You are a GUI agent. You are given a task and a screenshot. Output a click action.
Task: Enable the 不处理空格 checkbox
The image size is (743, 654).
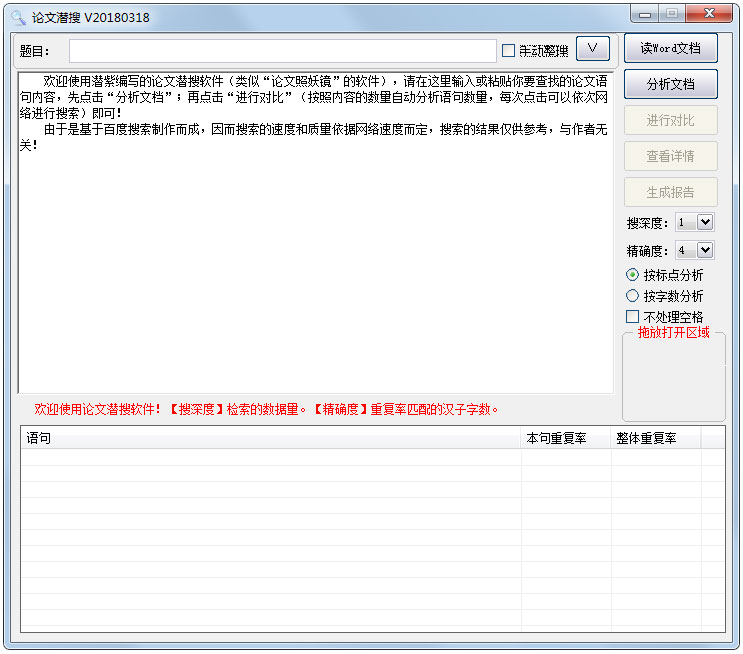632,317
